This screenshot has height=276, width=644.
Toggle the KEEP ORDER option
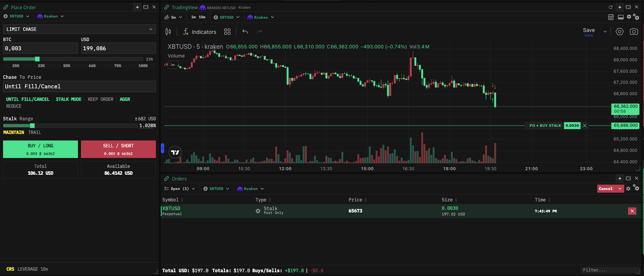tap(100, 99)
